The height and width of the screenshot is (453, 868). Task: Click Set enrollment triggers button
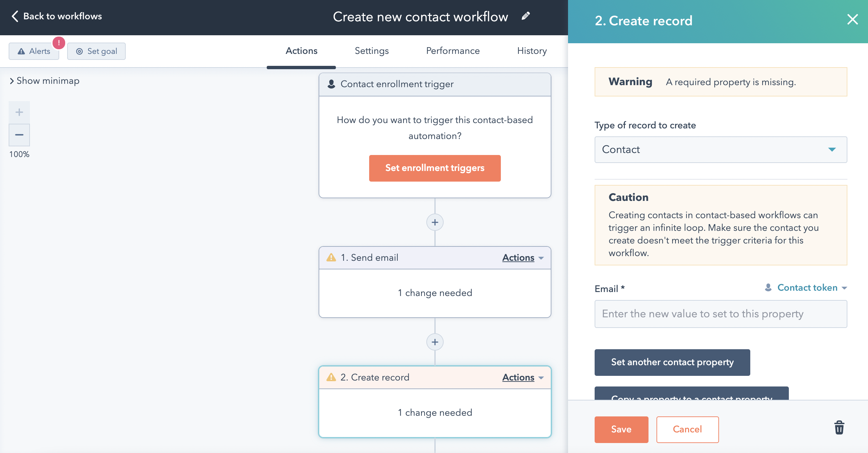435,168
